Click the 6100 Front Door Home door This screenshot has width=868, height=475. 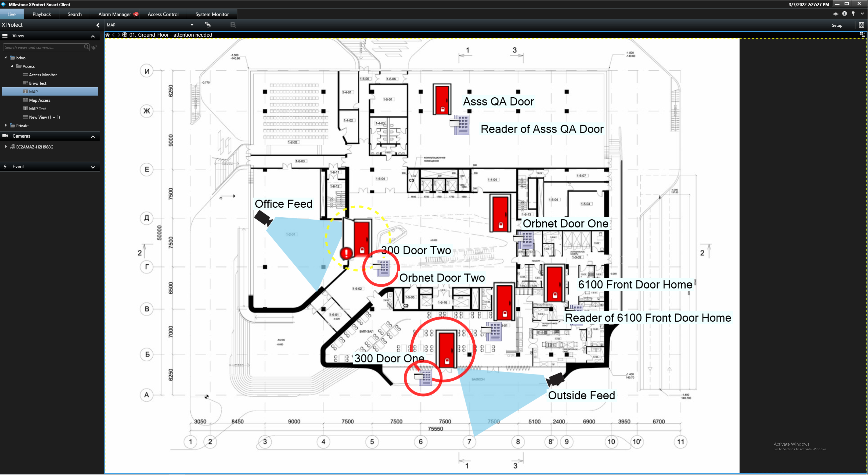(555, 283)
